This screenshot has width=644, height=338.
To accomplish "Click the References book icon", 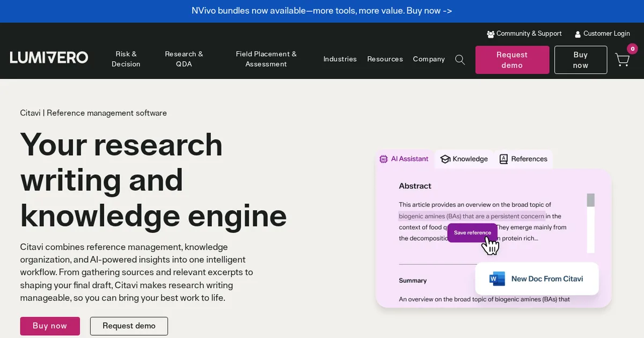I will (x=503, y=159).
